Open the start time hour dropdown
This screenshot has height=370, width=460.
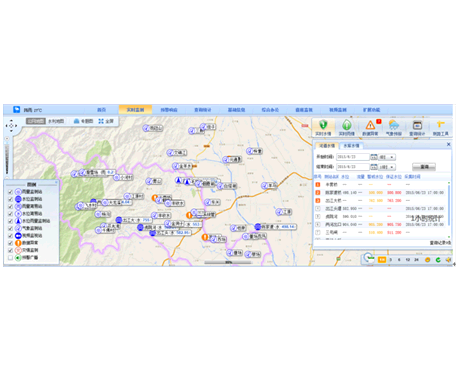387,157
